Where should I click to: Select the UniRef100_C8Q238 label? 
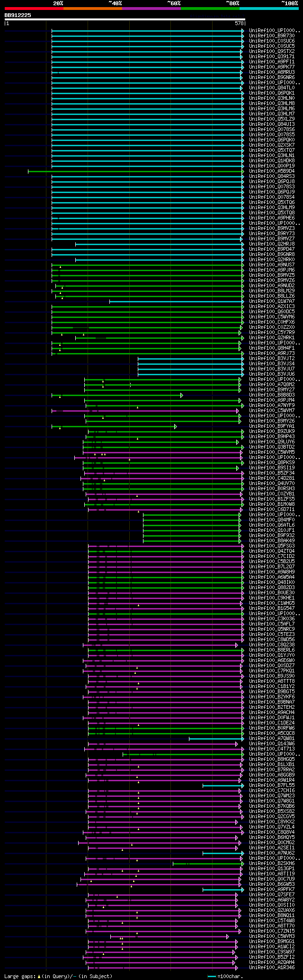[272, 645]
